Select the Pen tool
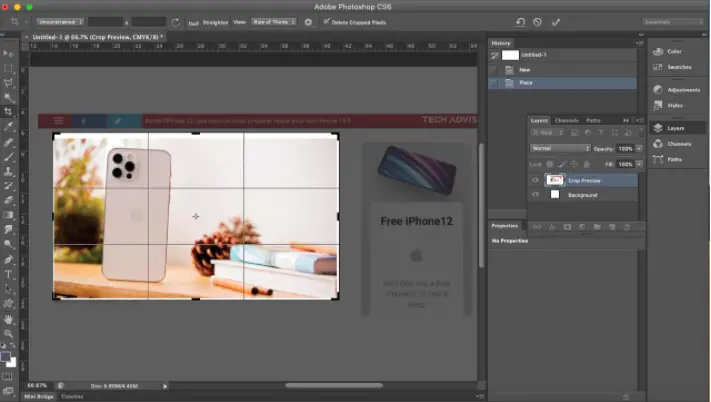Image resolution: width=711 pixels, height=402 pixels. point(8,260)
